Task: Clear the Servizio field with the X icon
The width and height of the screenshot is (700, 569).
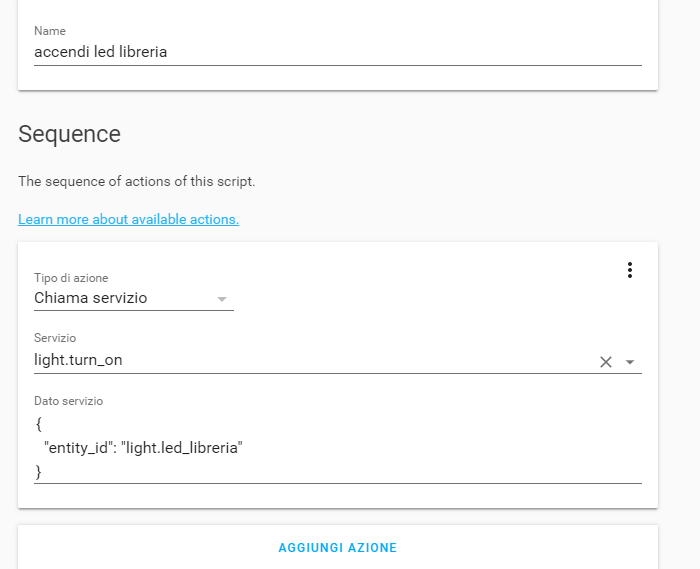Action: [605, 362]
